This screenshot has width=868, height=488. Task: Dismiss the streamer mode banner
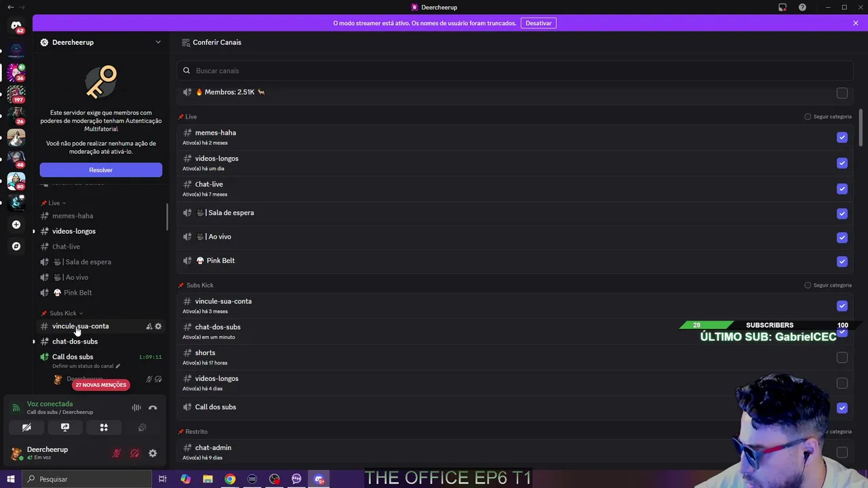pos(856,23)
